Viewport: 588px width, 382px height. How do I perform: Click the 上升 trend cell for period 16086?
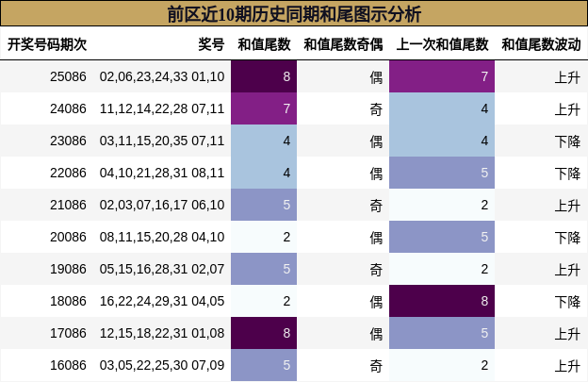567,365
